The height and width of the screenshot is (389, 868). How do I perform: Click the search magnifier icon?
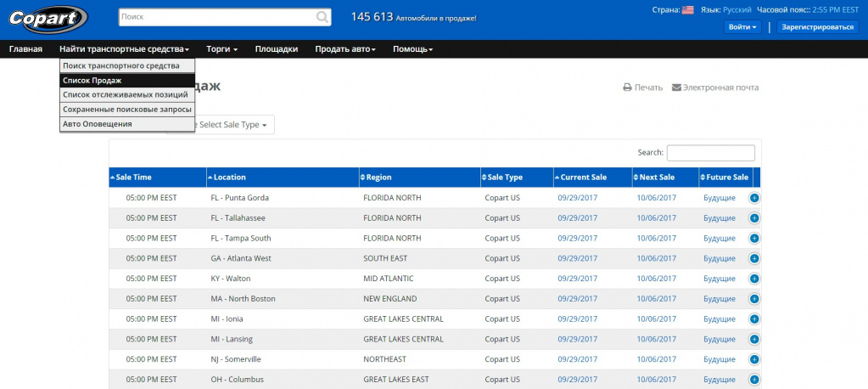tap(322, 17)
